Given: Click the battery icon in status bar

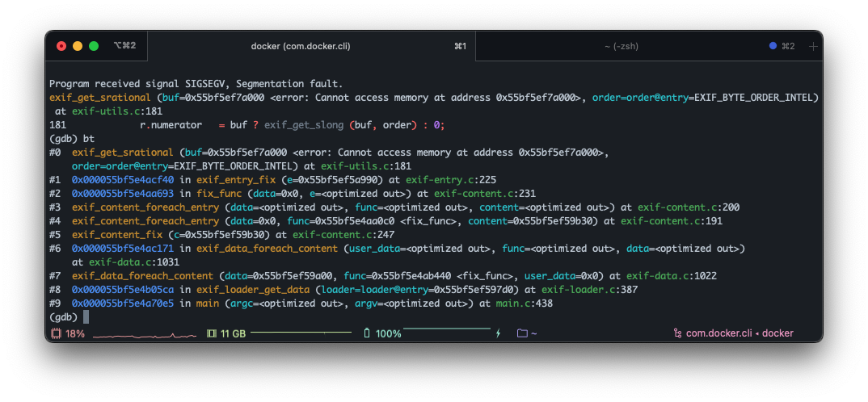Looking at the screenshot, I should point(367,333).
